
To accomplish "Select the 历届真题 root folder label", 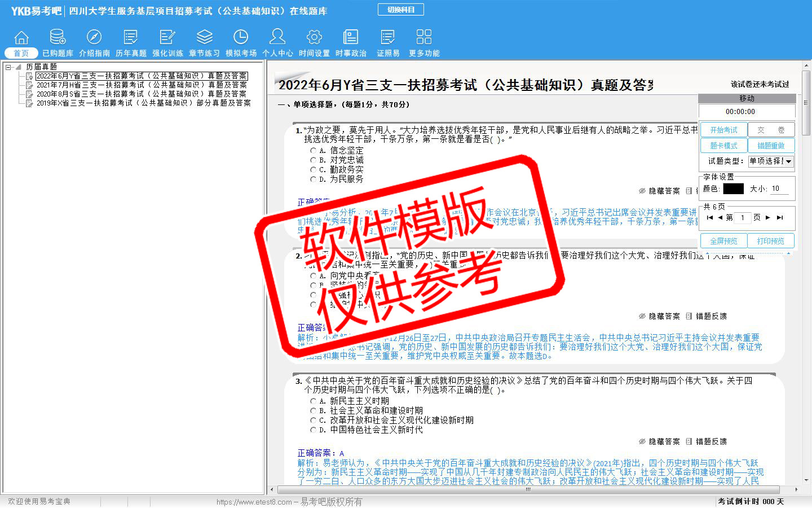I will [41, 67].
